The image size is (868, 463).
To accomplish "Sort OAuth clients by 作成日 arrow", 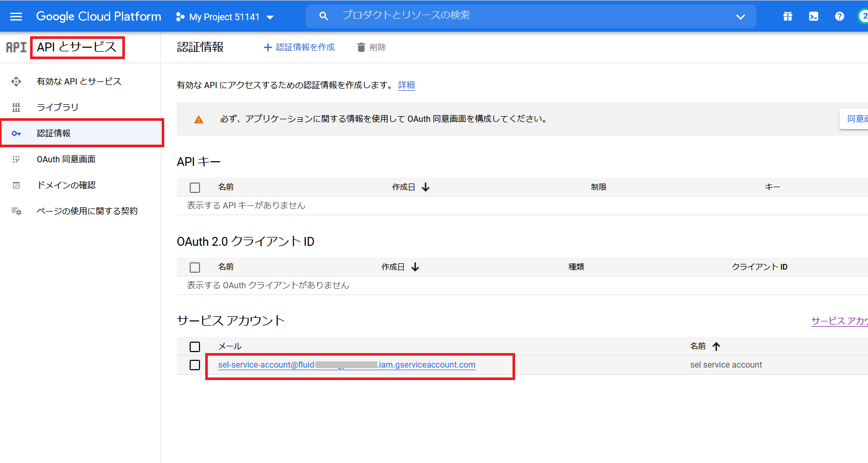I will click(x=415, y=267).
